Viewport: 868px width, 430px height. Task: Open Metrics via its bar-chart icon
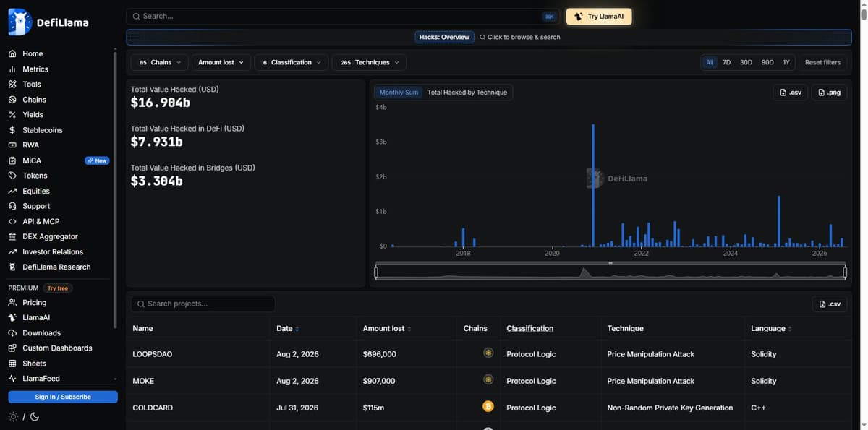click(x=12, y=69)
